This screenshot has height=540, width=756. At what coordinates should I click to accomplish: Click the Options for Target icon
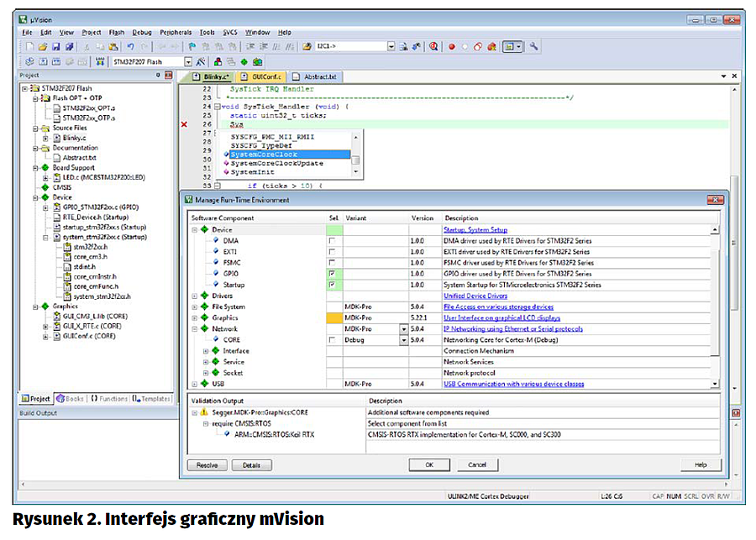click(202, 62)
